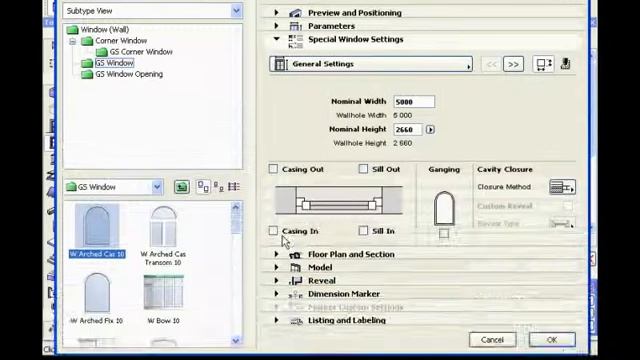Image resolution: width=640 pixels, height=360 pixels.
Task: Click Listing and Labeling icon
Action: click(x=296, y=321)
